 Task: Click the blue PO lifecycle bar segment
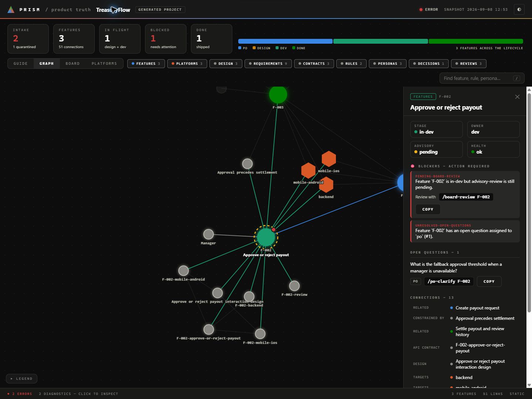pyautogui.click(x=285, y=41)
